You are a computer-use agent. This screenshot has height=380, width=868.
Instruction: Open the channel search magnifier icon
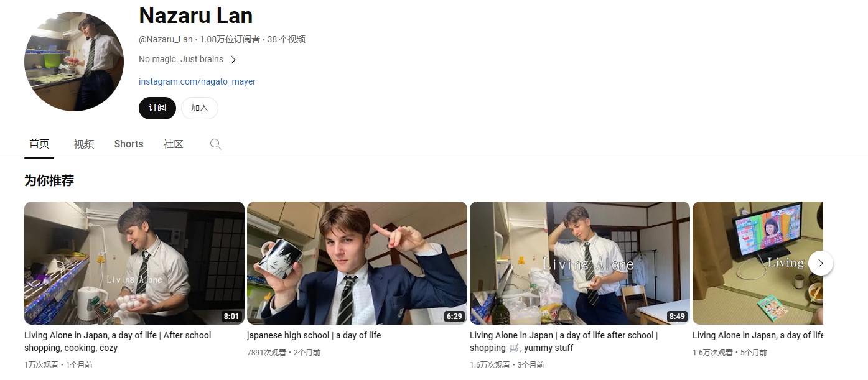tap(215, 144)
